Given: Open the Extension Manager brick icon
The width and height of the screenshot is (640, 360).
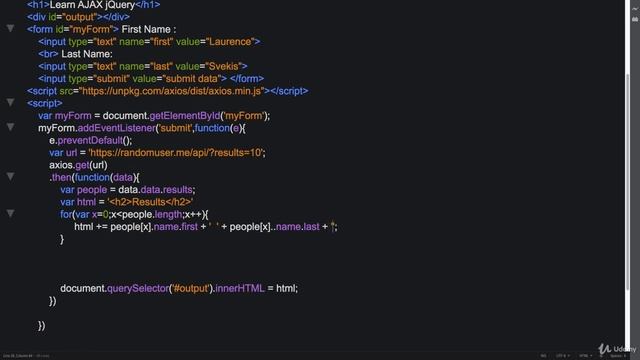Looking at the screenshot, I should 635,19.
